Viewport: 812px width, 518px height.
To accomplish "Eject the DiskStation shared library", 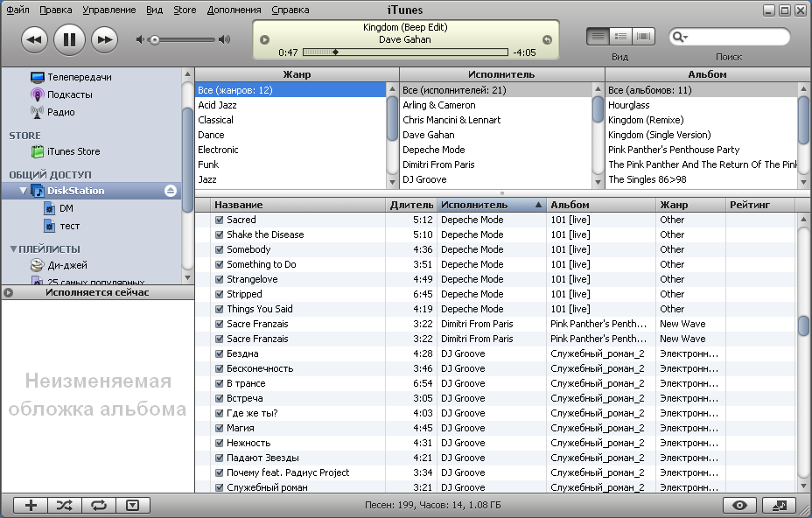I will (x=171, y=191).
